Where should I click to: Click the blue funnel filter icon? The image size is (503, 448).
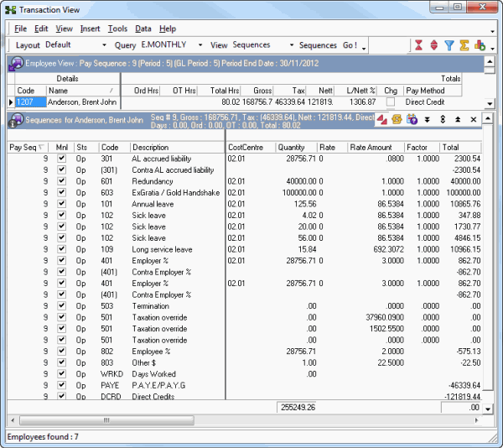click(x=449, y=45)
